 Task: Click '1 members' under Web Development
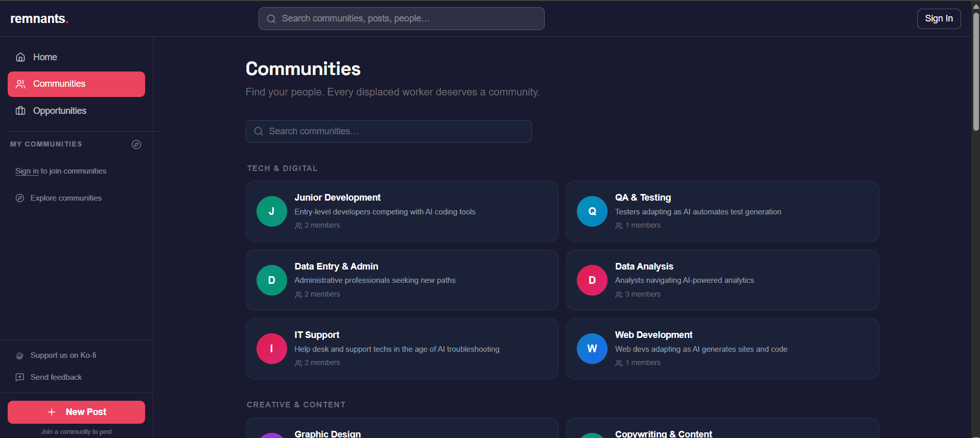643,363
